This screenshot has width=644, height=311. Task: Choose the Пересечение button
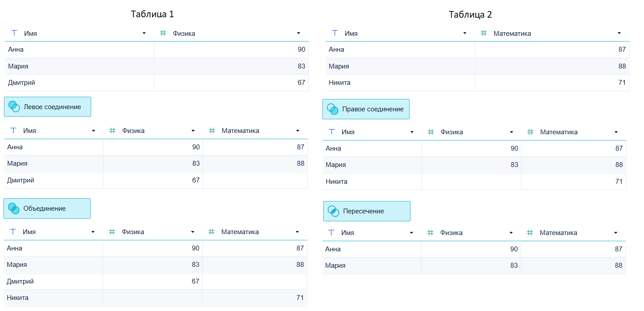367,211
